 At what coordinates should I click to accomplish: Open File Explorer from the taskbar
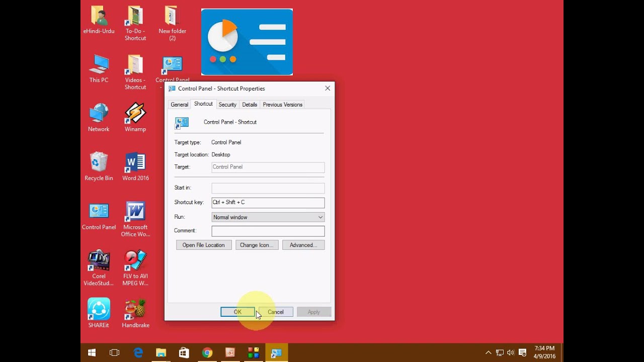coord(161,353)
